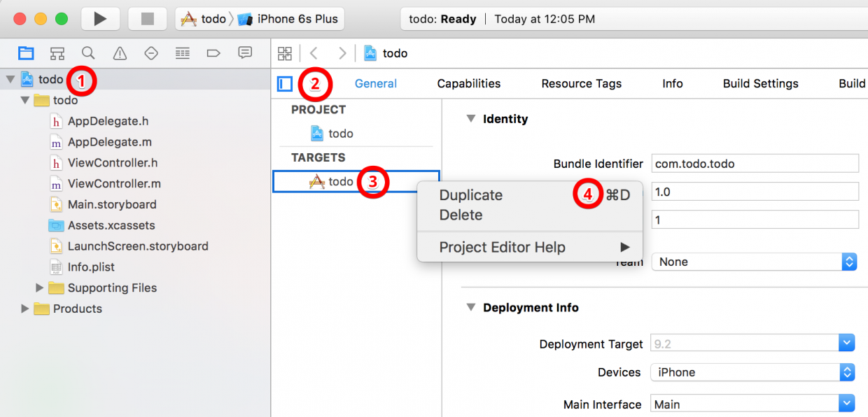Click the Run (play) button

pos(100,19)
